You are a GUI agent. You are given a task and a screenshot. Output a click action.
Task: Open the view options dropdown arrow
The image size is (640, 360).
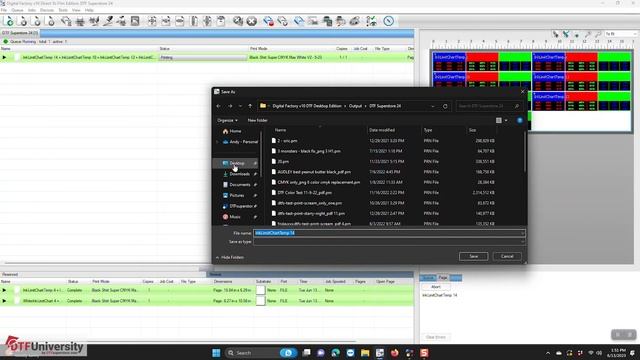point(506,120)
